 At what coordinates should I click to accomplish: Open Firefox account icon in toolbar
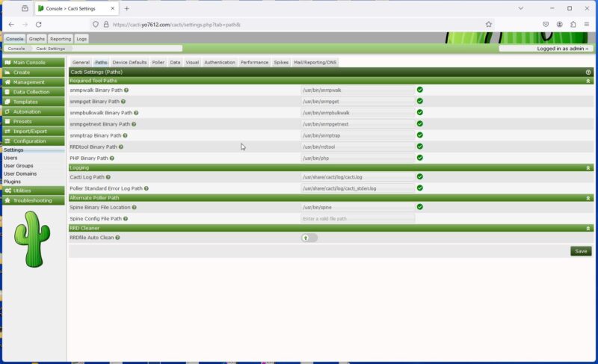pos(559,25)
